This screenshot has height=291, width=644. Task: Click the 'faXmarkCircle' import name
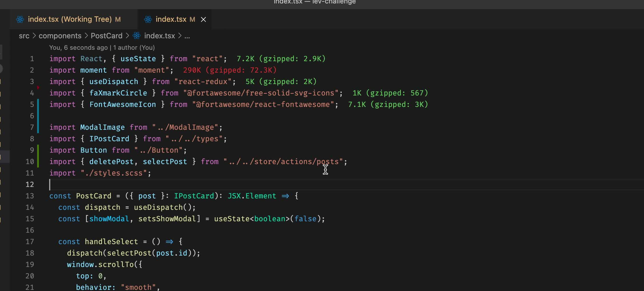coord(118,93)
